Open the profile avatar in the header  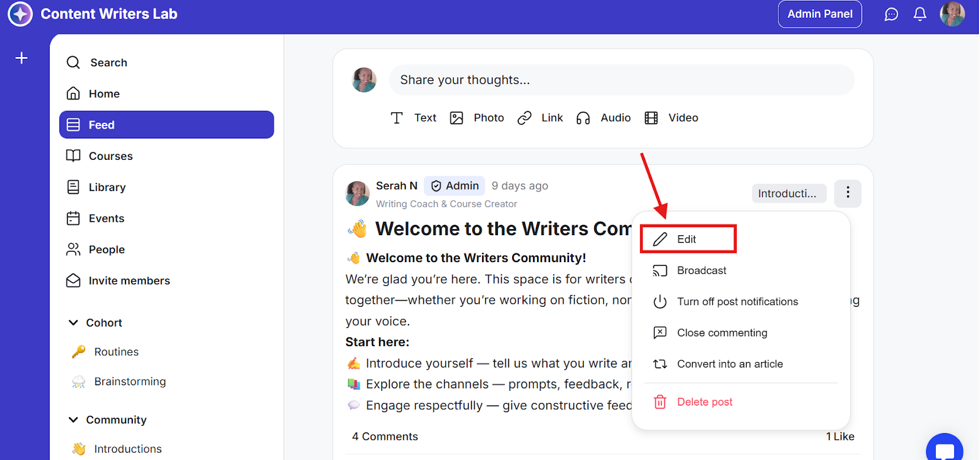point(952,13)
